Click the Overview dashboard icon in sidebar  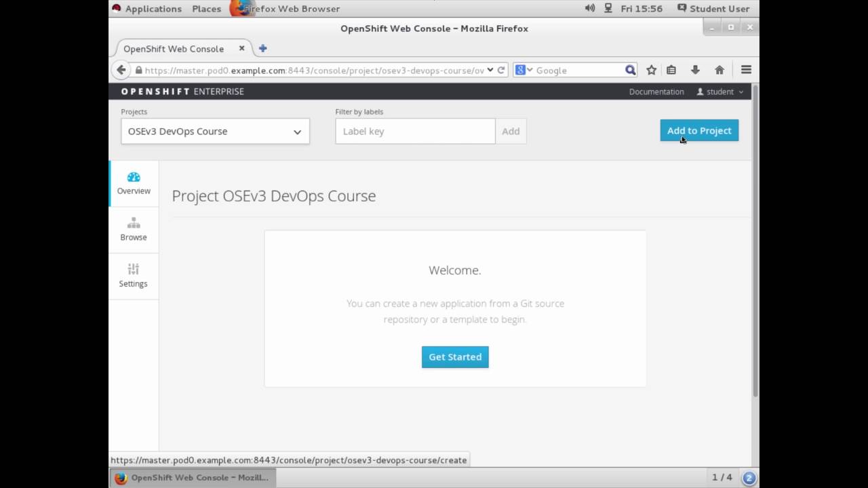point(134,178)
